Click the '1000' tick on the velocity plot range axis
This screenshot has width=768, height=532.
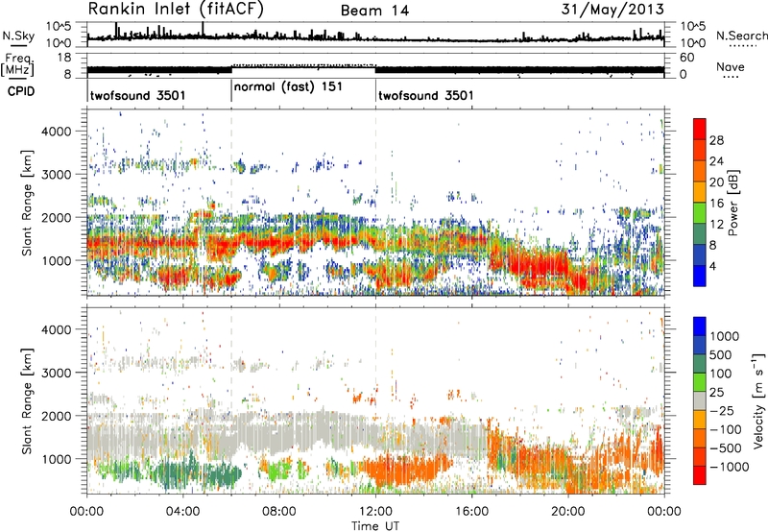coord(57,459)
